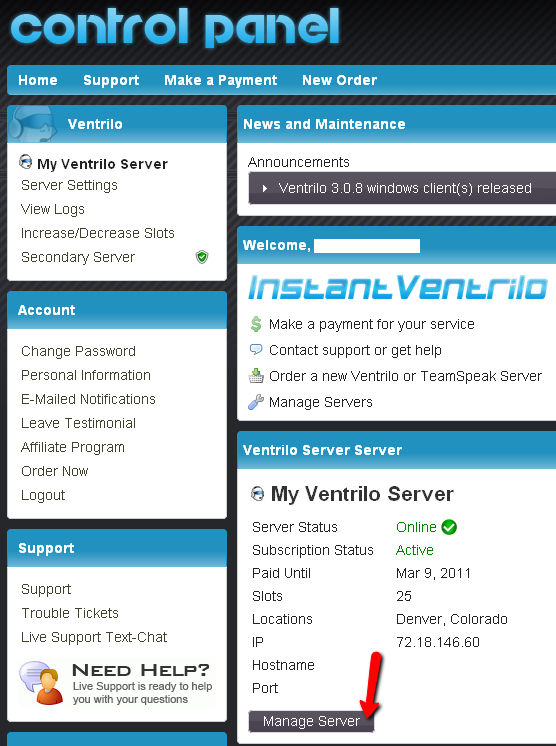Screen dimensions: 556x746
Task: Click the Slots value 25
Action: 404,596
